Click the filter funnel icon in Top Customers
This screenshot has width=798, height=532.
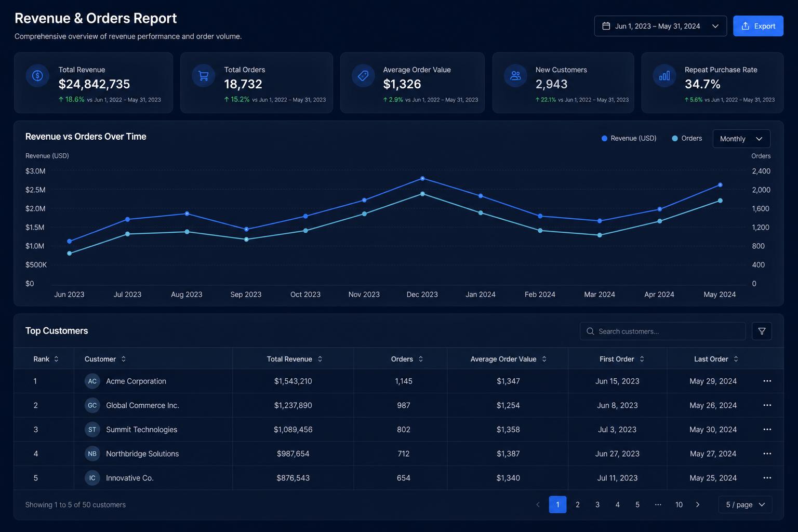coord(762,331)
